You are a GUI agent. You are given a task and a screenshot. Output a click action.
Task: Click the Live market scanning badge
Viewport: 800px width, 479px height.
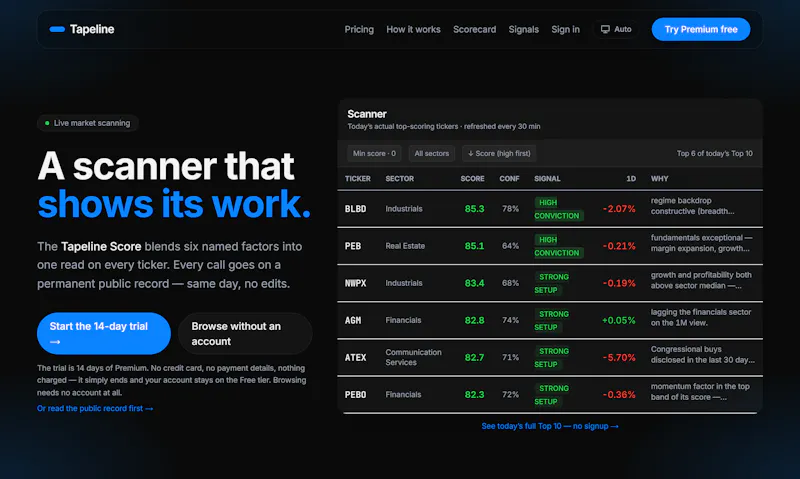87,123
